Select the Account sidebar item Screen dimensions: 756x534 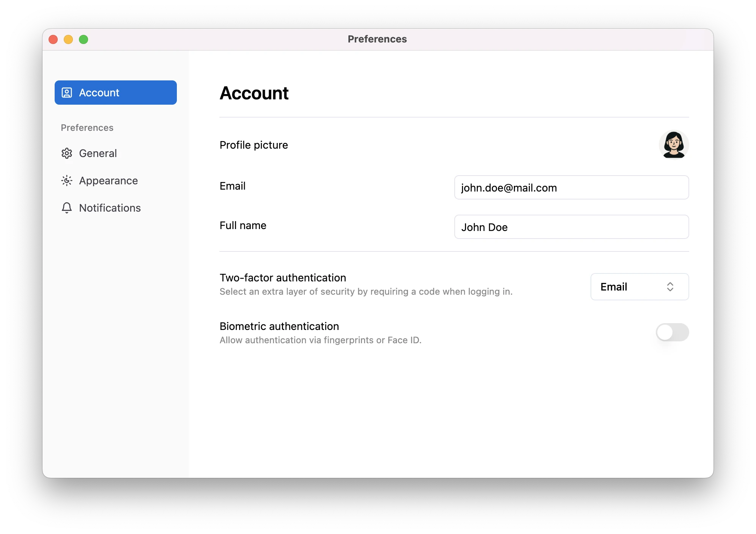tap(115, 93)
